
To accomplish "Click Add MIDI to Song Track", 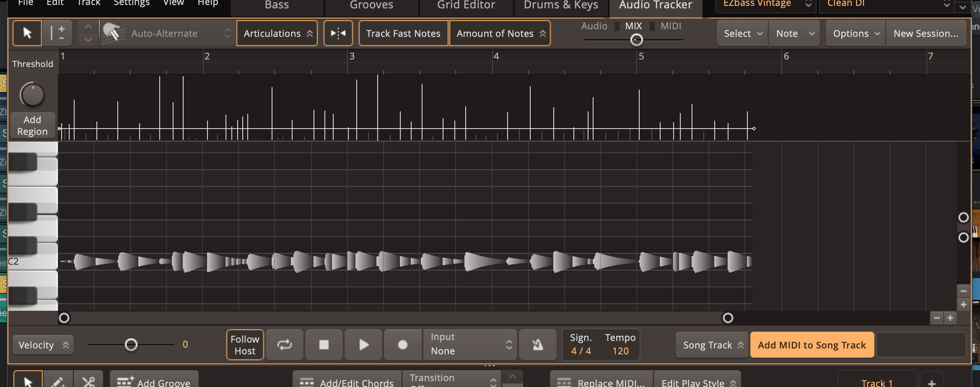I will point(811,344).
